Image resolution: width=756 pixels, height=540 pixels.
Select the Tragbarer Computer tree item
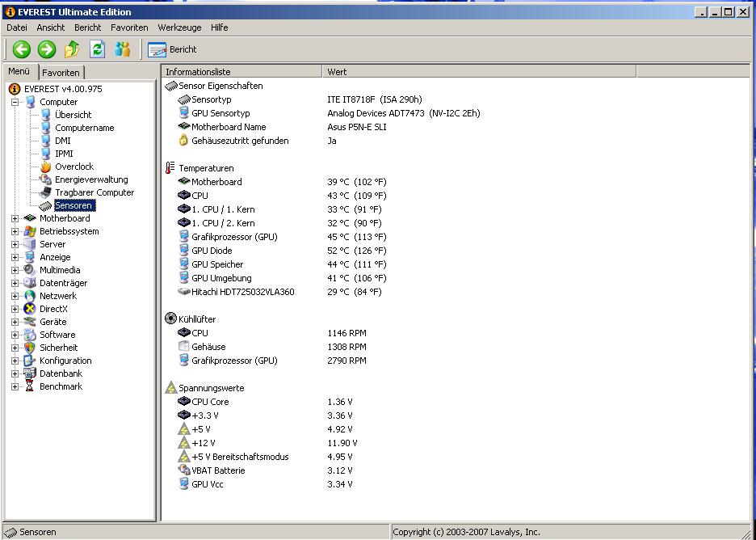pos(94,192)
